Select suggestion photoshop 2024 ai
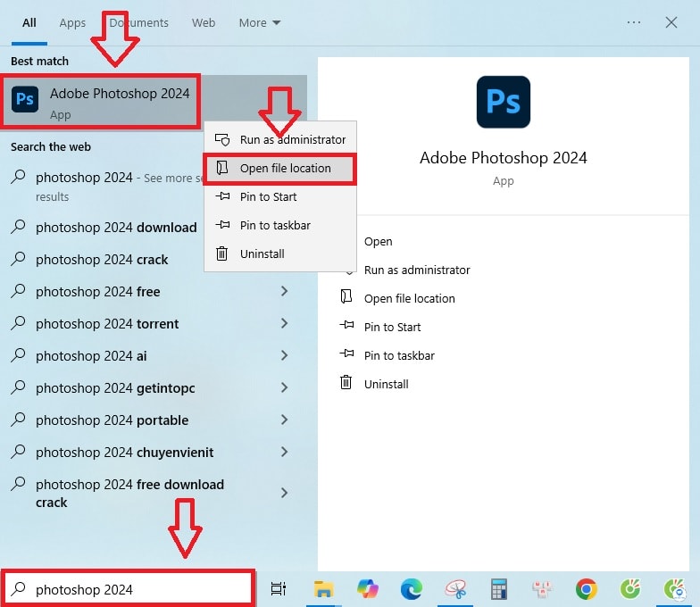 152,355
